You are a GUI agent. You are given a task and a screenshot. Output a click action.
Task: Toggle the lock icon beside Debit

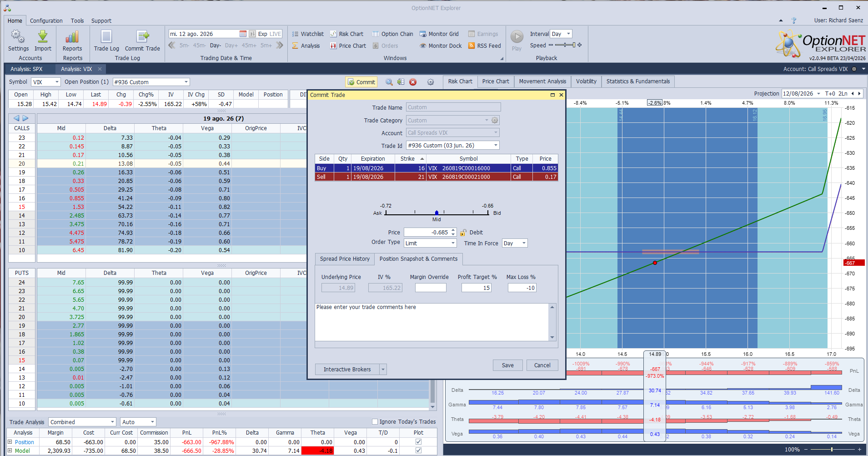click(x=463, y=232)
